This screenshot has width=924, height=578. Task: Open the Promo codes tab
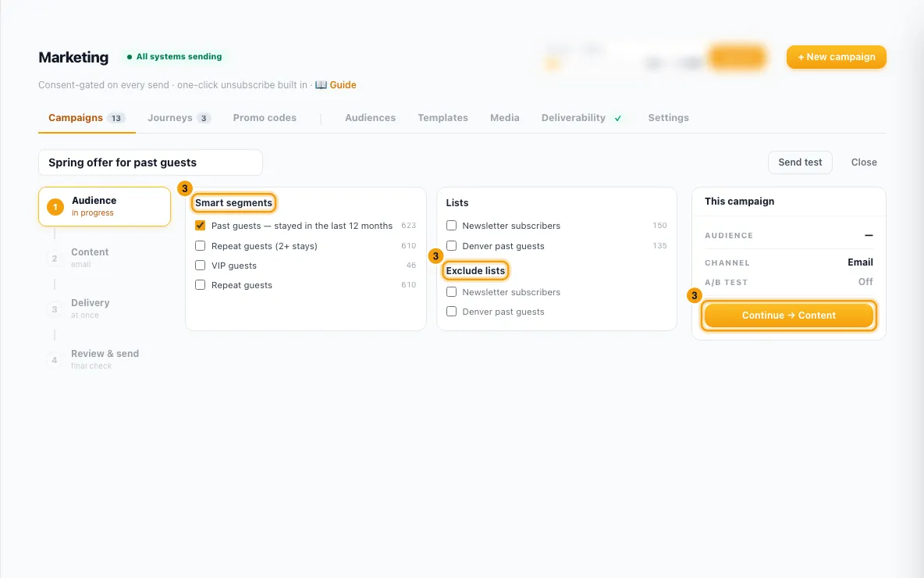coord(265,118)
